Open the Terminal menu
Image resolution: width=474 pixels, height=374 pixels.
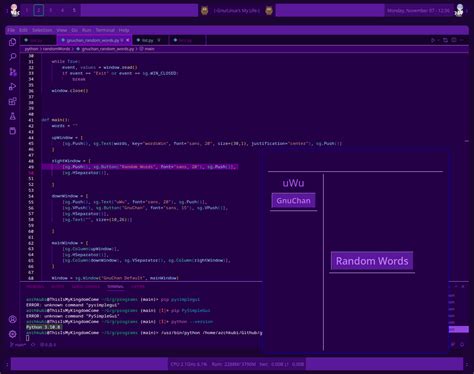[x=105, y=30]
